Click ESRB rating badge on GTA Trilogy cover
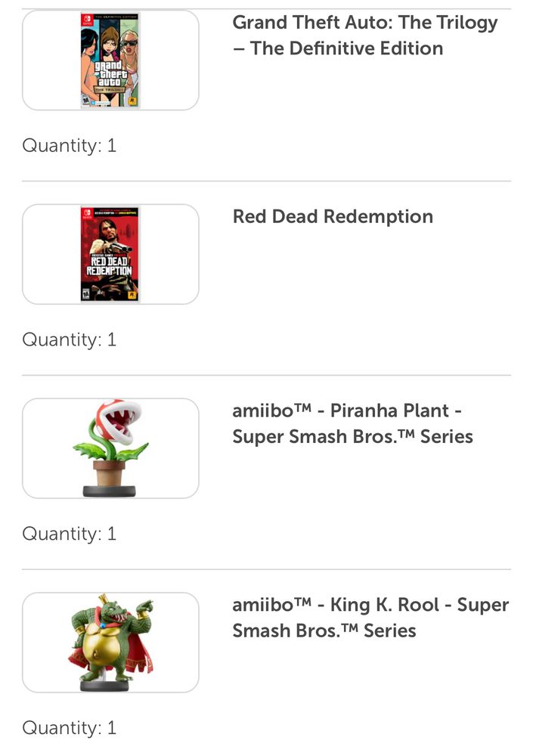Screen dimensions: 533x756 (x=86, y=101)
